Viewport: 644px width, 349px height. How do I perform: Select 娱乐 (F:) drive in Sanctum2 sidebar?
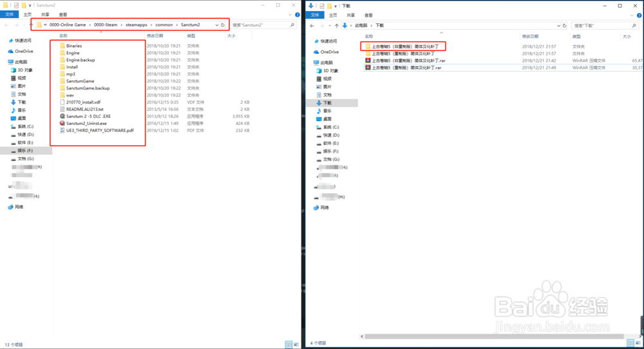click(25, 151)
